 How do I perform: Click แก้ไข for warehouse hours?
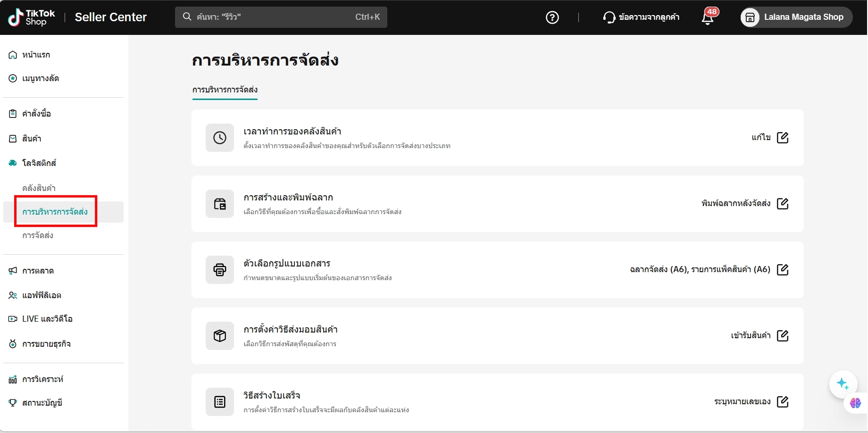click(761, 137)
